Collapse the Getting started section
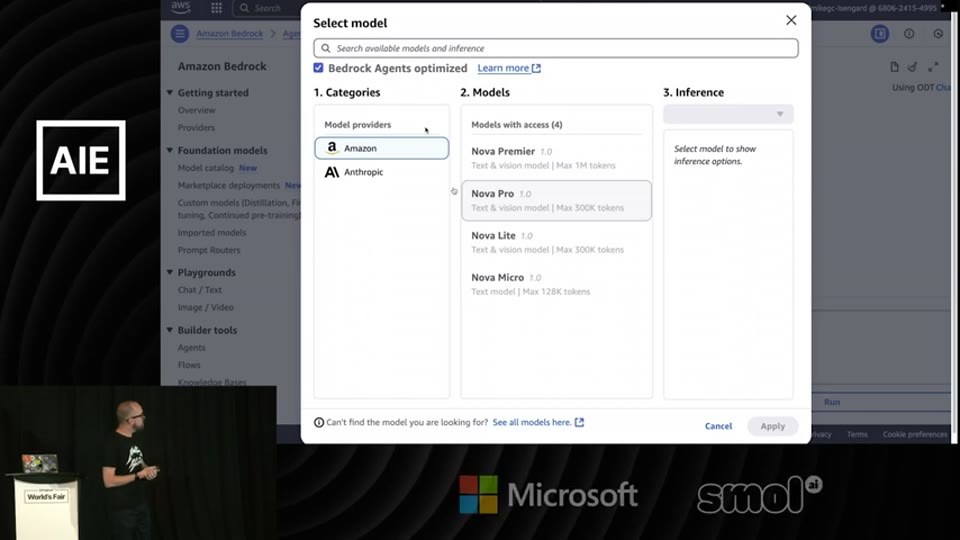Image resolution: width=960 pixels, height=540 pixels. (170, 92)
